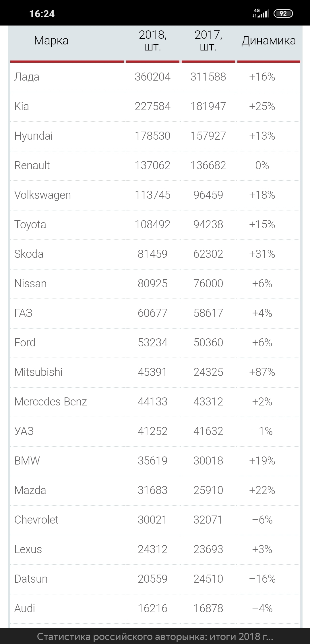Tap the page title bar at bottom

[x=155, y=637]
